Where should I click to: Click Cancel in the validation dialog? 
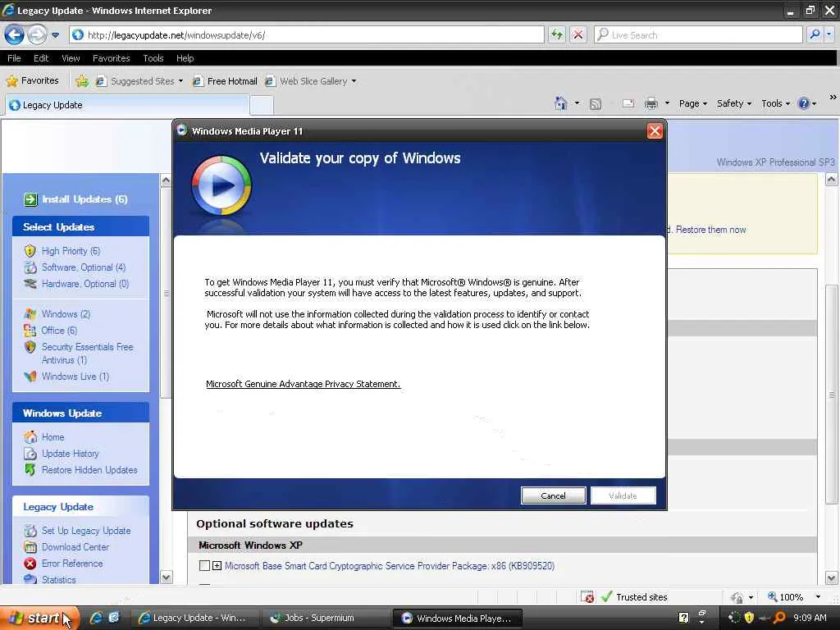click(554, 495)
